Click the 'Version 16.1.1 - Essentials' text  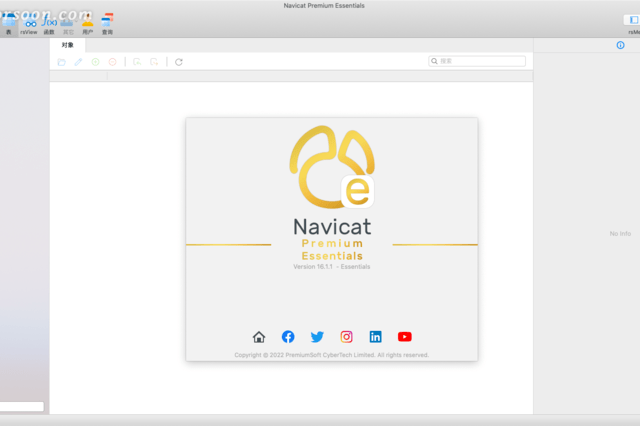[332, 266]
